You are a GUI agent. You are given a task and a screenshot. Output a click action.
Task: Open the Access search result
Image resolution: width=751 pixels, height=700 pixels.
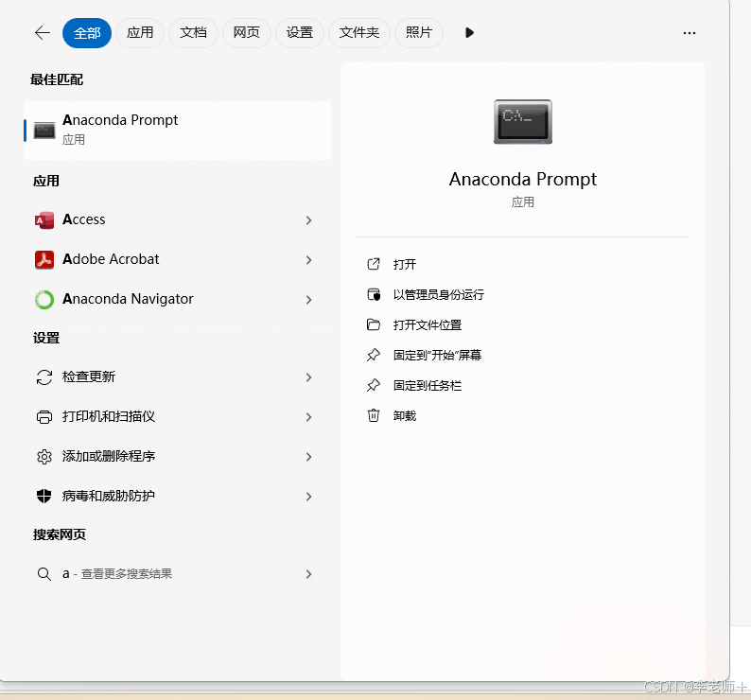[177, 219]
